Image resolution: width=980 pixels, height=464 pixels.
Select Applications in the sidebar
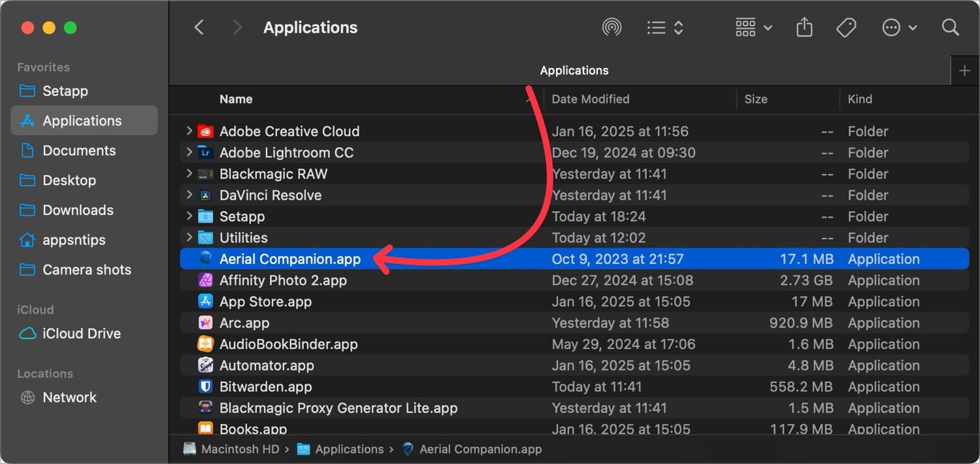pyautogui.click(x=84, y=121)
